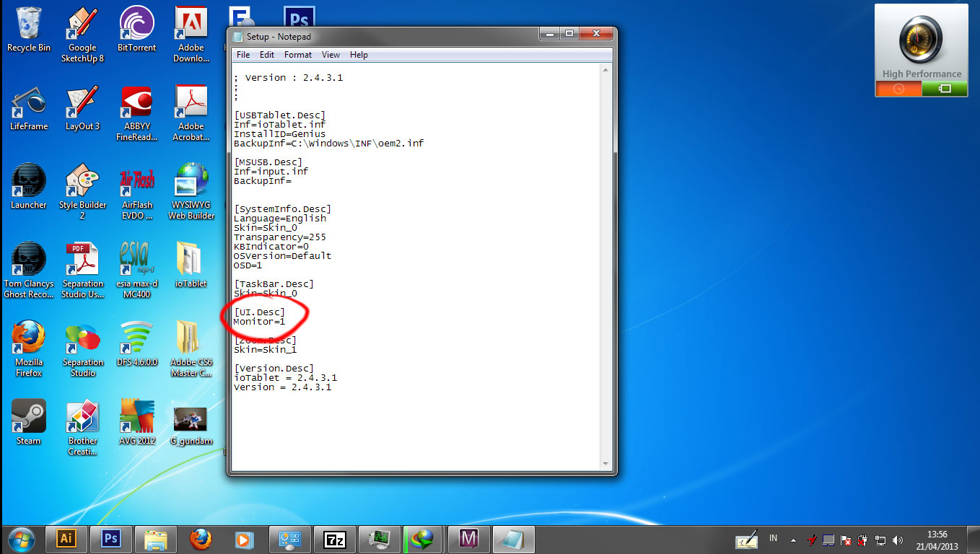Open Separation Studio Us... PDF icon
This screenshot has height=554, width=980.
click(x=82, y=271)
